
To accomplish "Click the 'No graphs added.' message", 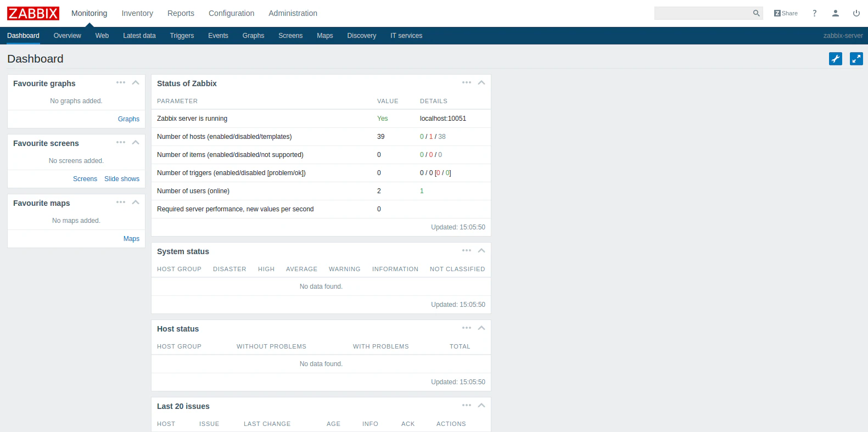I will point(76,101).
